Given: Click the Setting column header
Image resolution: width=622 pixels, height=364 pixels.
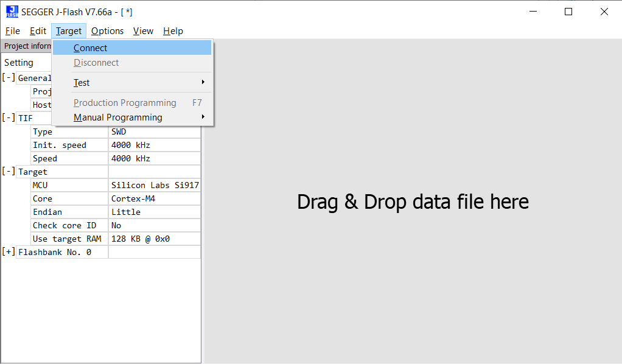Looking at the screenshot, I should pyautogui.click(x=19, y=63).
